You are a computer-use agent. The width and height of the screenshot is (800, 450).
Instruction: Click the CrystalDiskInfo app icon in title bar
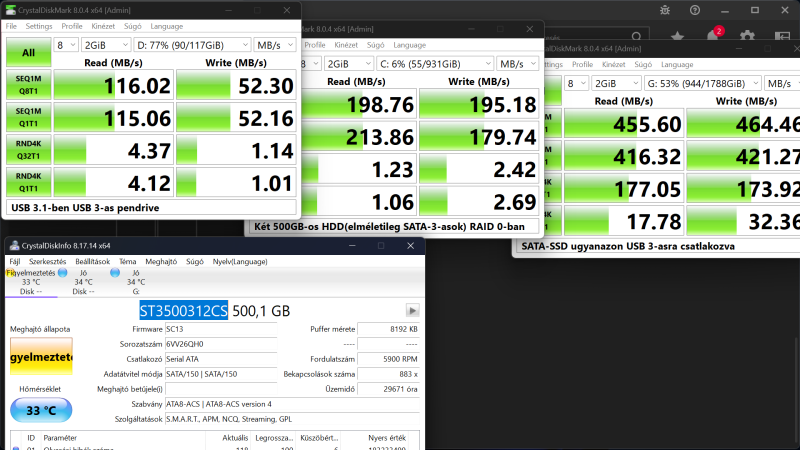pos(14,246)
